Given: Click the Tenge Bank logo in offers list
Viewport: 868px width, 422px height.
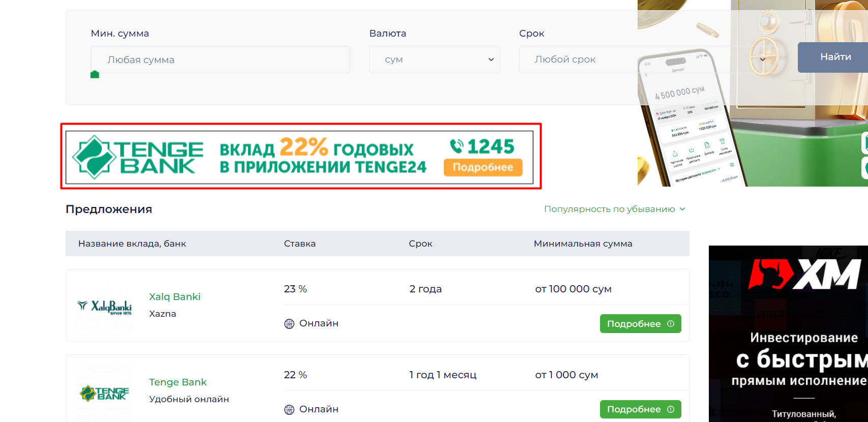Looking at the screenshot, I should pyautogui.click(x=105, y=393).
